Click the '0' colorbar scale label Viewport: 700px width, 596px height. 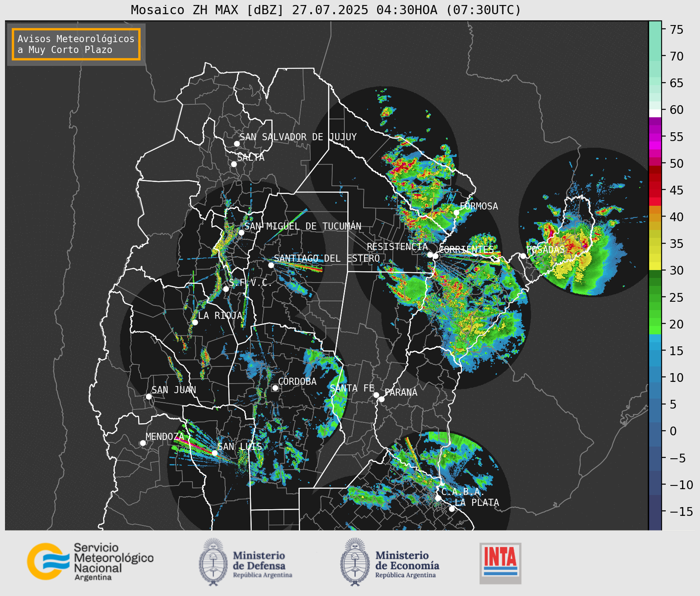pos(673,431)
